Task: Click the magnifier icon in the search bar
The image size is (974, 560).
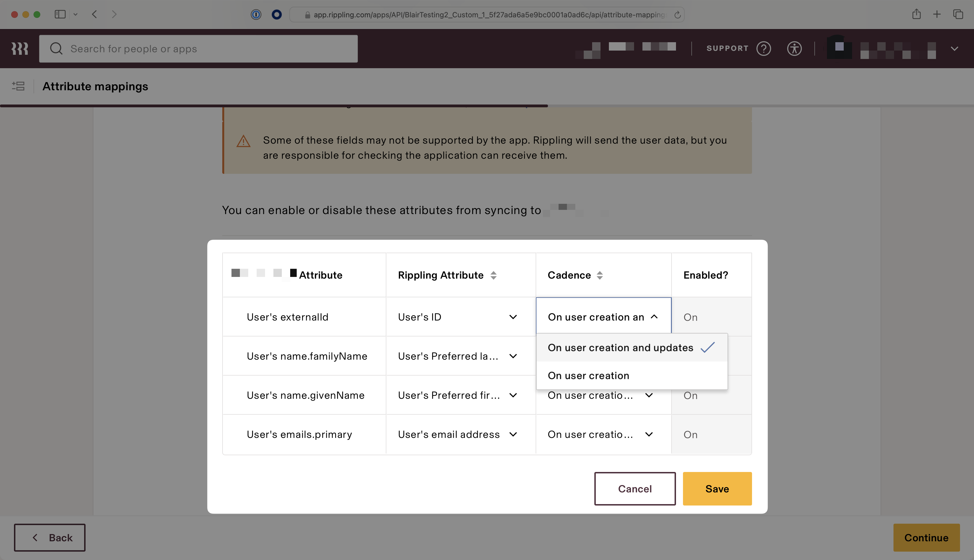Action: click(56, 48)
